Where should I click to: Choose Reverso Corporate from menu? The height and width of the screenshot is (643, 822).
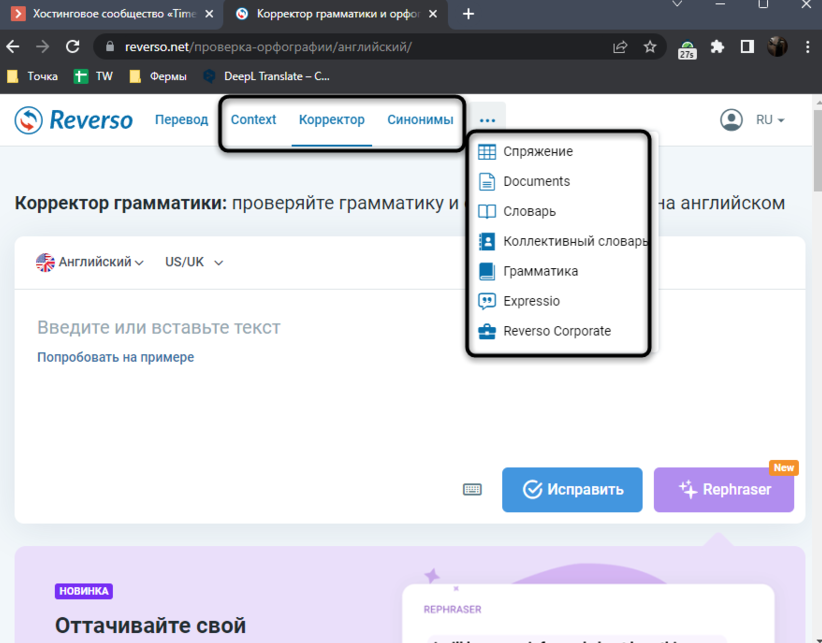[558, 331]
